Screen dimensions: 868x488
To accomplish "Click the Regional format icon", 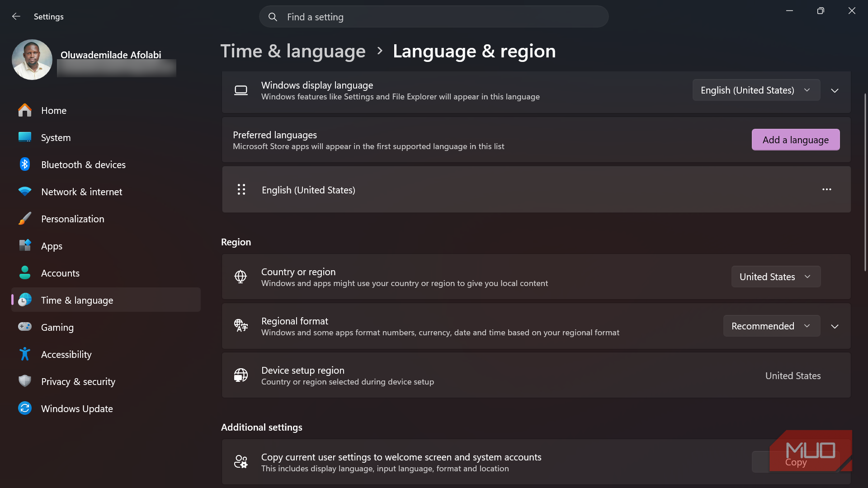I will click(241, 325).
